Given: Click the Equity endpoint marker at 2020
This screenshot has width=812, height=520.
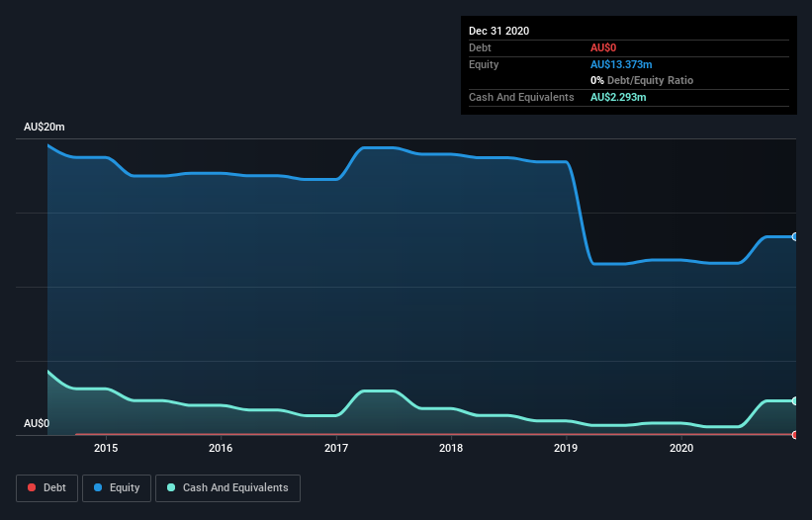Looking at the screenshot, I should pyautogui.click(x=795, y=236).
